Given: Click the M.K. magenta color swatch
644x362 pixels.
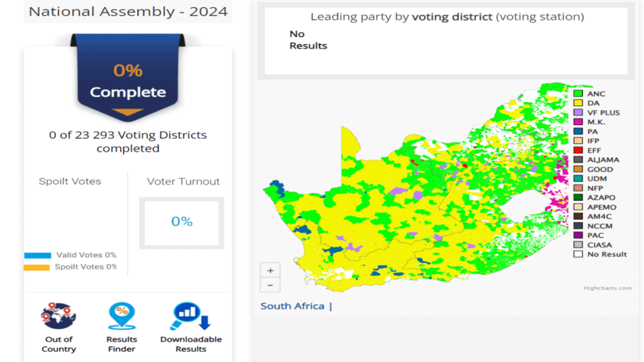Looking at the screenshot, I should point(578,122).
